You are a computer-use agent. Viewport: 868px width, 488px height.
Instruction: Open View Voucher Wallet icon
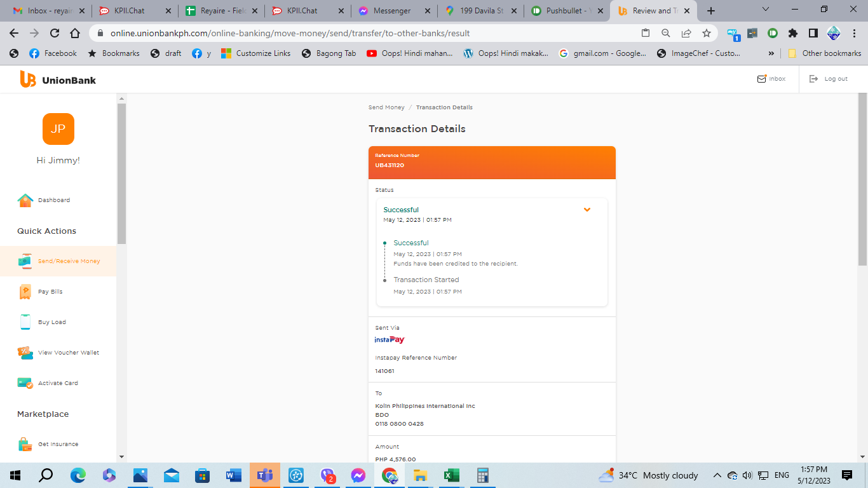point(25,353)
